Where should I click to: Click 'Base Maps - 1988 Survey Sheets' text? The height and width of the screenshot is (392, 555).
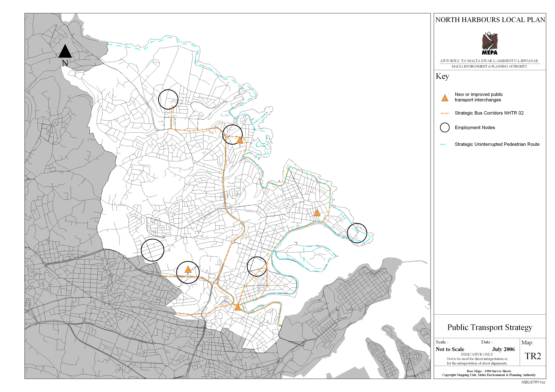tap(489, 371)
